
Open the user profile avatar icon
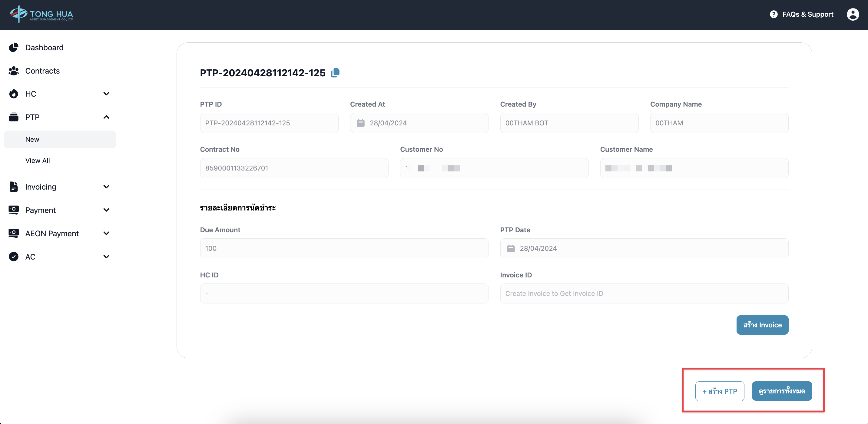click(x=853, y=15)
